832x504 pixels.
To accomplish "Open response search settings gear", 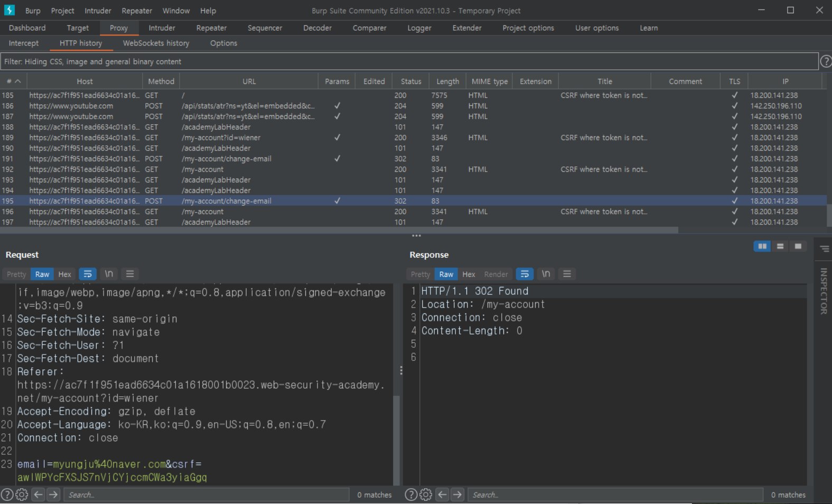I will click(x=426, y=495).
